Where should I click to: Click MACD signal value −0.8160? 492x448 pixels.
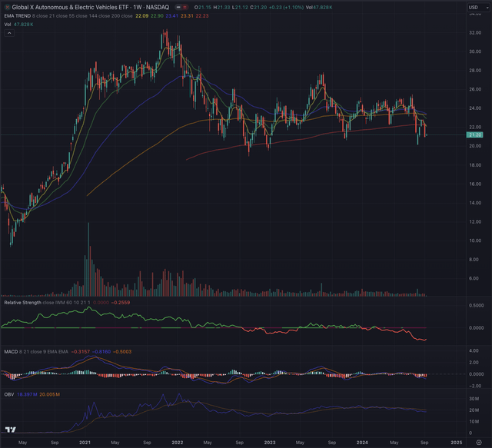101,352
